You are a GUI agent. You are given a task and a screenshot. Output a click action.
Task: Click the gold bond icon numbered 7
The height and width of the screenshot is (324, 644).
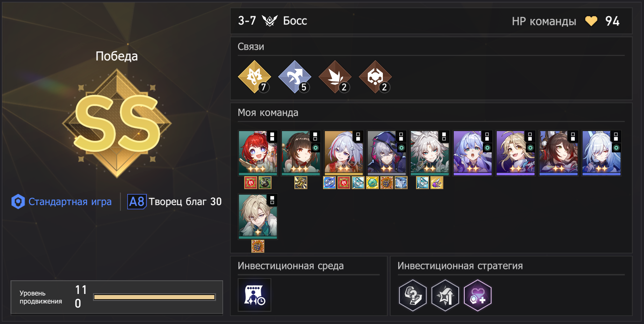255,77
